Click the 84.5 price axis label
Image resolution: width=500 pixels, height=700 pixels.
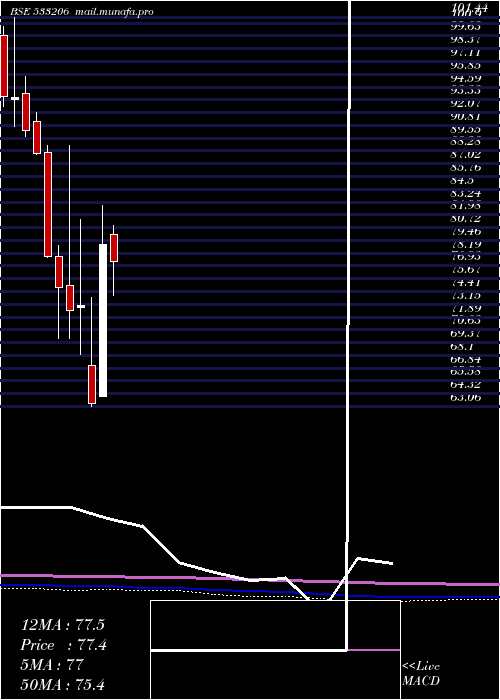462,181
